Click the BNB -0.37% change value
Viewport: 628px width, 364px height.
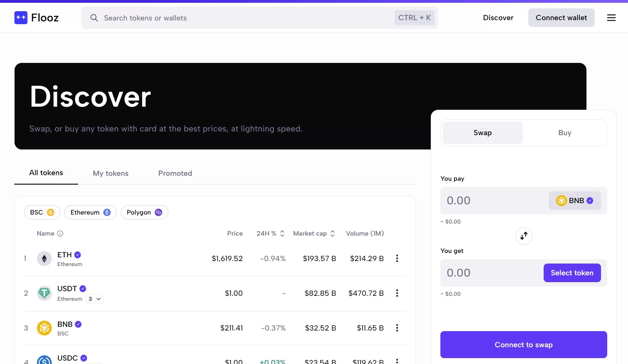pyautogui.click(x=273, y=328)
